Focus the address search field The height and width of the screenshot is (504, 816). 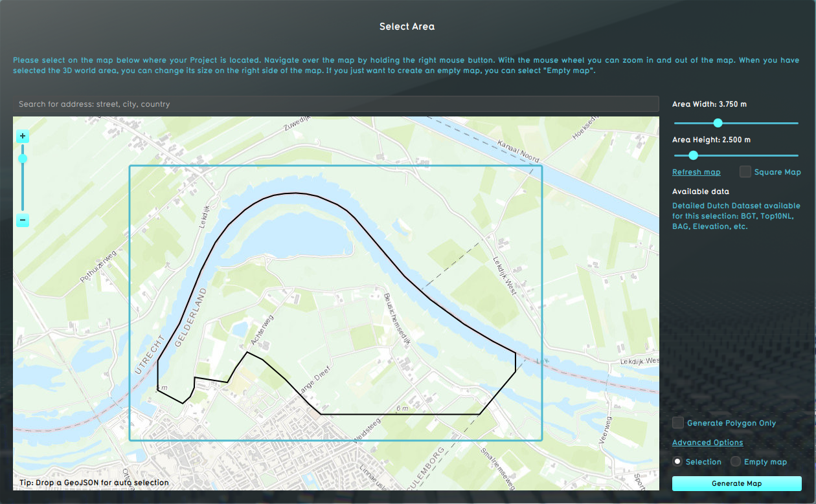coord(335,104)
